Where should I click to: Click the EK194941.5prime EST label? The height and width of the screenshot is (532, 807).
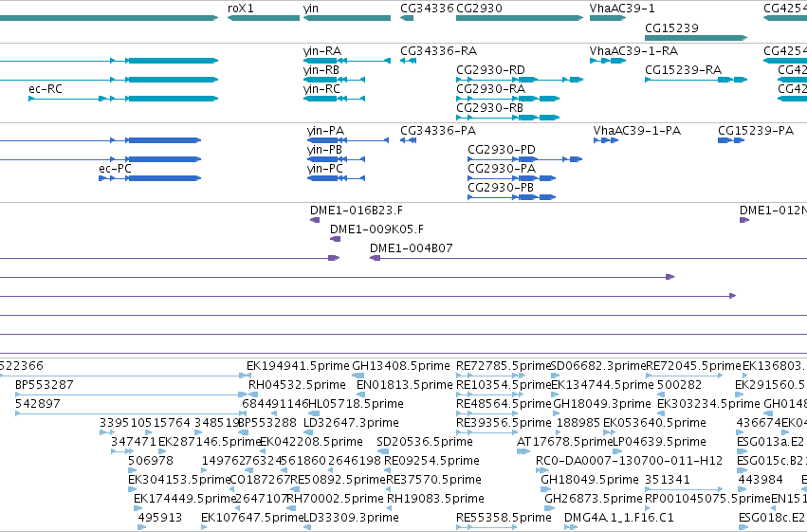click(x=298, y=366)
